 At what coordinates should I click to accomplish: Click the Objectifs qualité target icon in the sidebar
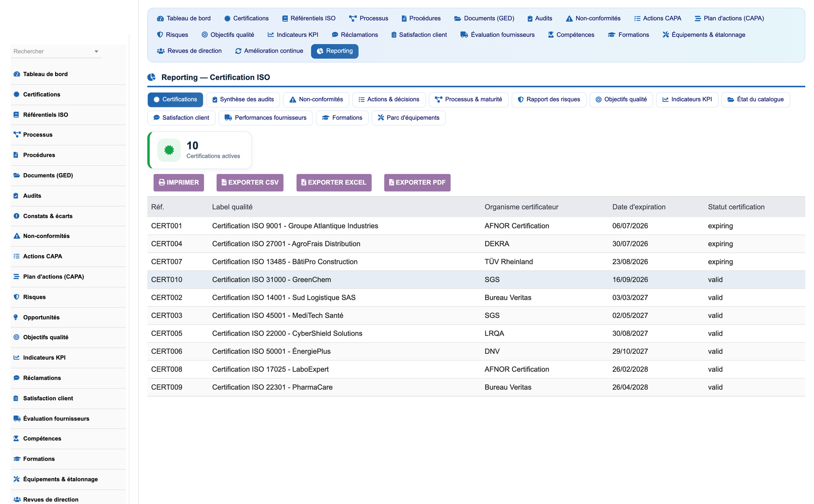pyautogui.click(x=16, y=337)
